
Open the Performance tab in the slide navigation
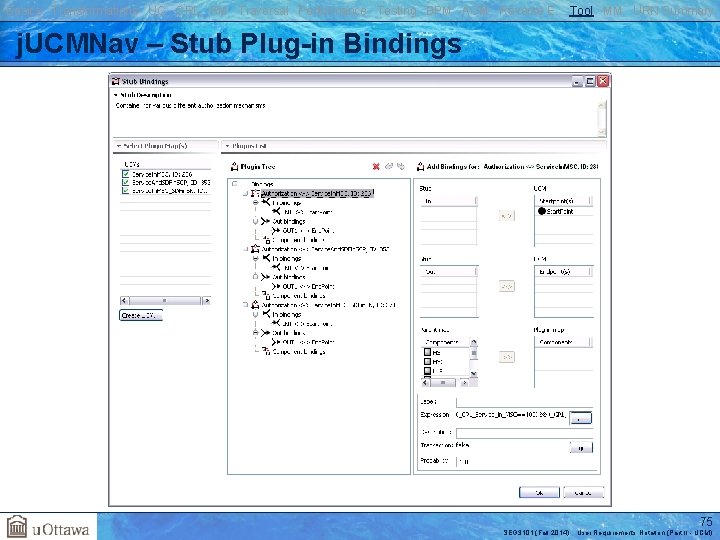coord(332,11)
